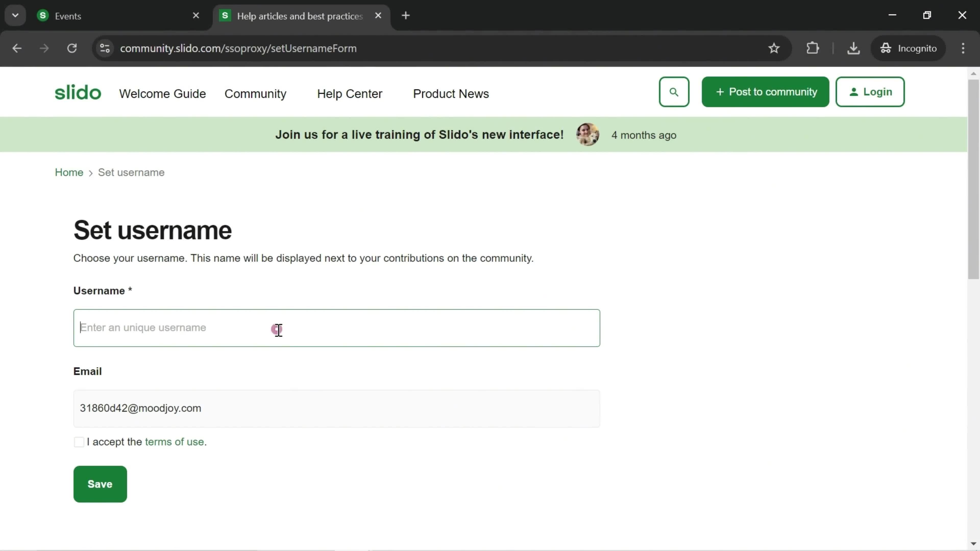Viewport: 980px width, 551px height.
Task: Navigate to Product News tab
Action: (451, 94)
